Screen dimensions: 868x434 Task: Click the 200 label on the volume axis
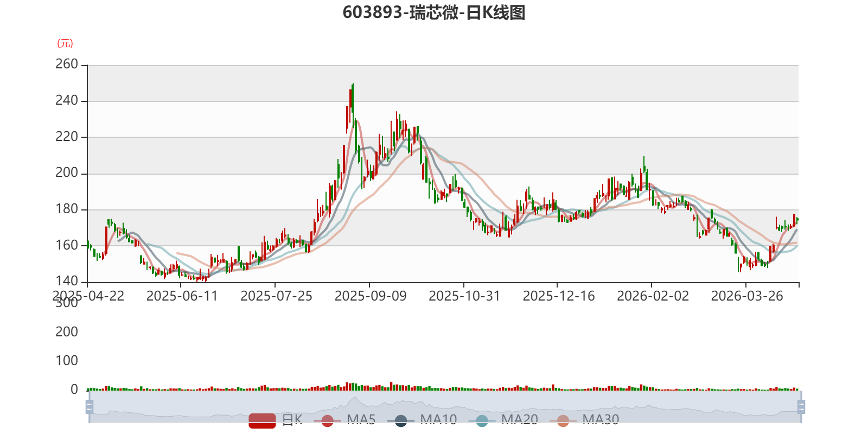[67, 332]
